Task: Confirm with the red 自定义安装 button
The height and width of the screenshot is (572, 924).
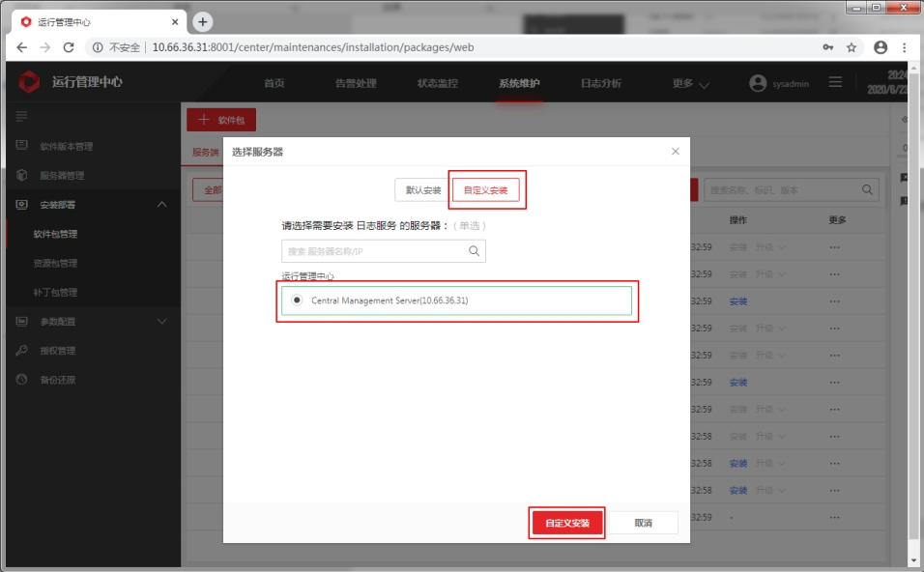Action: click(x=566, y=523)
